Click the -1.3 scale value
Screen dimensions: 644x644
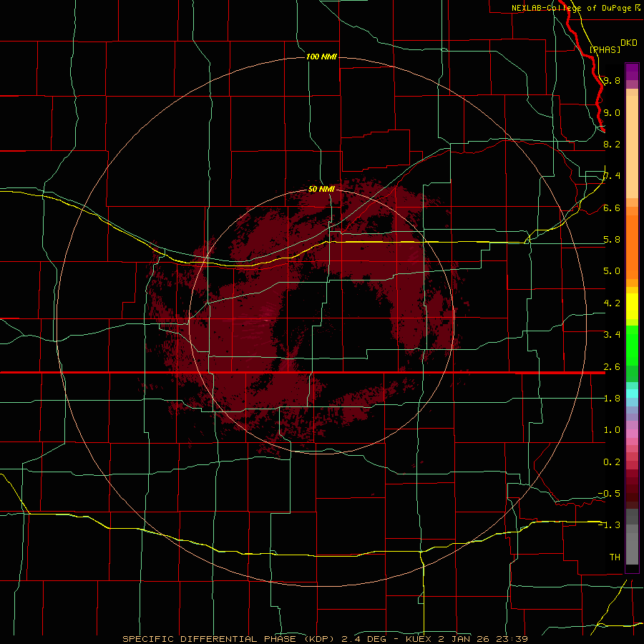(x=609, y=525)
